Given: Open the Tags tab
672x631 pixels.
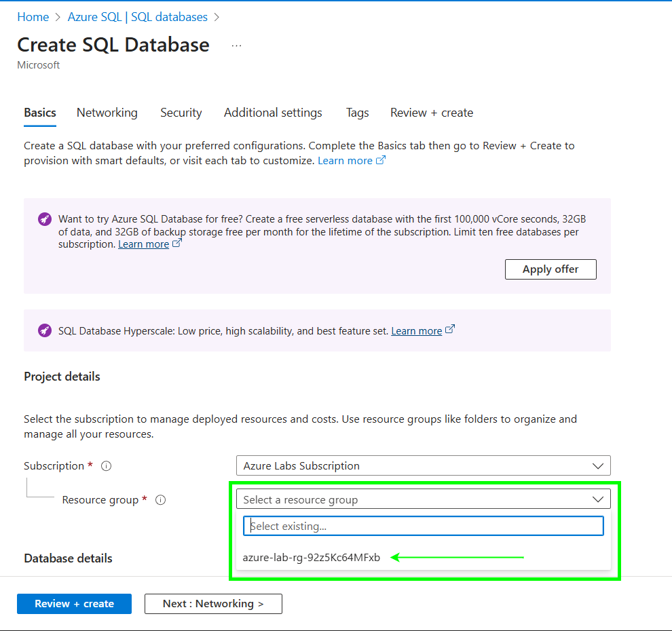Looking at the screenshot, I should 357,113.
